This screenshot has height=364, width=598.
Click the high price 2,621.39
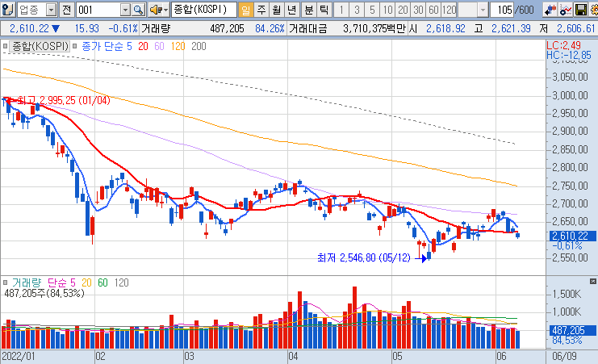tap(511, 28)
